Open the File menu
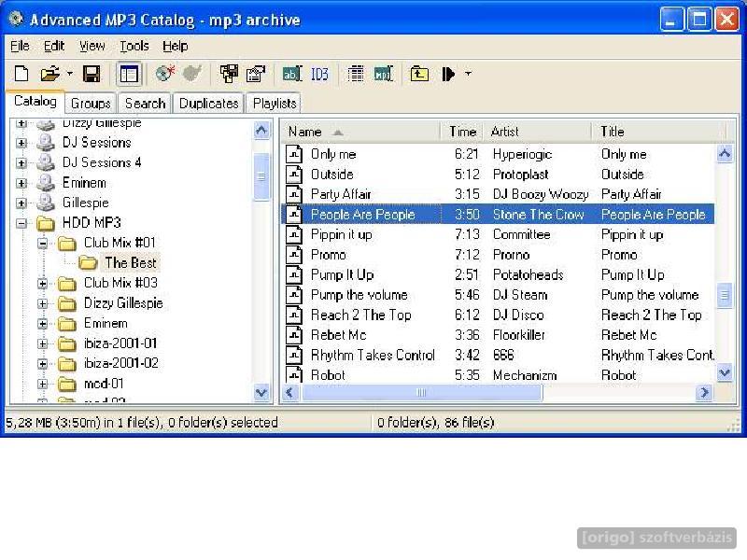Image resolution: width=747 pixels, height=560 pixels. coord(20,46)
